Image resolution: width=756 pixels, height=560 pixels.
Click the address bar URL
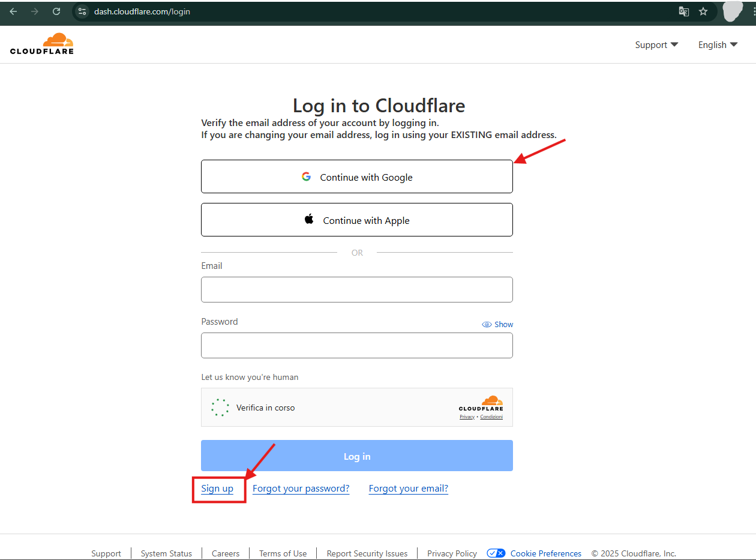pos(142,11)
